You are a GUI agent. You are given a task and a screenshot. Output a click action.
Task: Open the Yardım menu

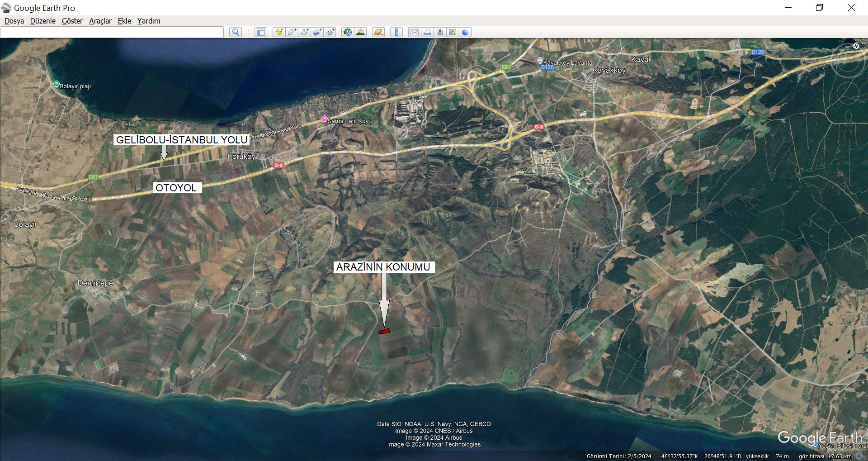pyautogui.click(x=149, y=21)
